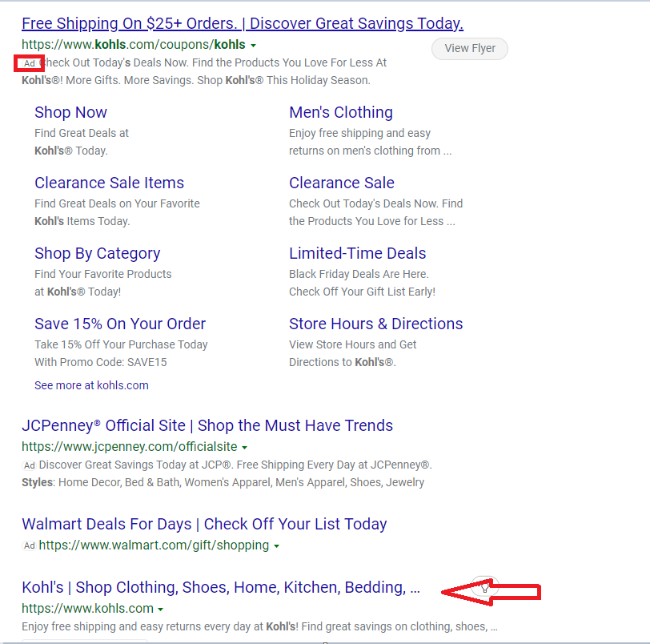Open Kohl's Shop Clothing, Shoes, Home organic result

[x=221, y=588]
